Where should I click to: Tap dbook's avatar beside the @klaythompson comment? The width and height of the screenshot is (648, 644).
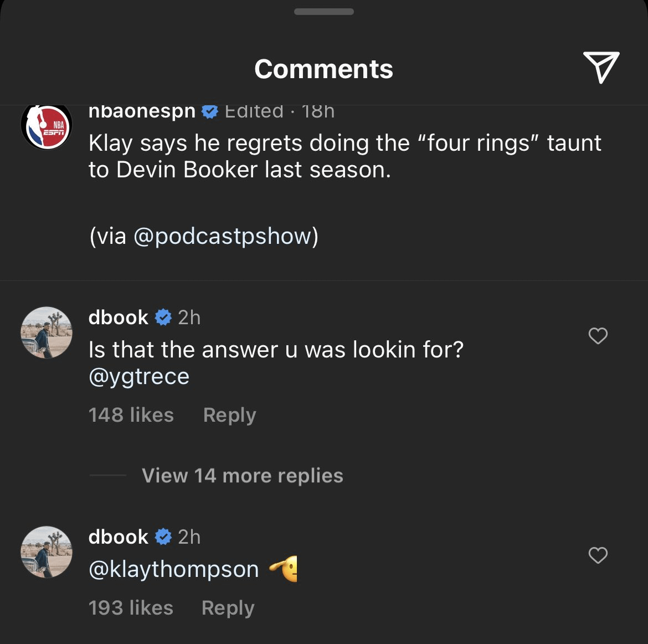point(47,552)
